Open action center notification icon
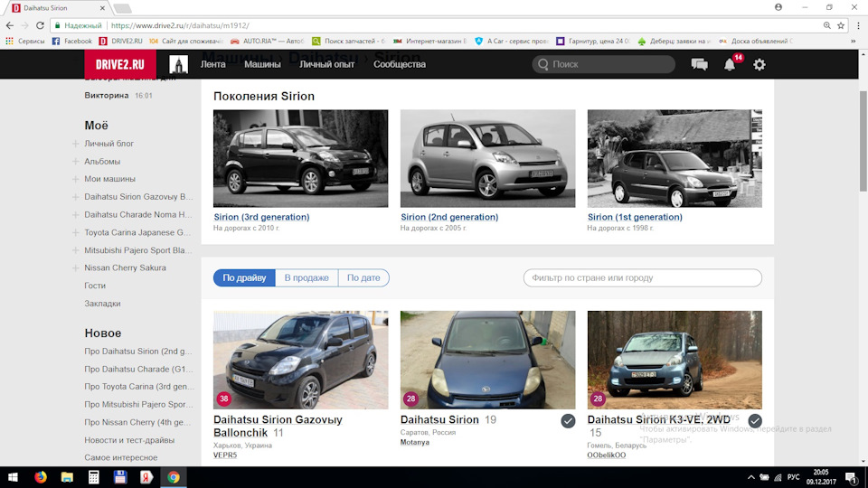 [x=852, y=477]
